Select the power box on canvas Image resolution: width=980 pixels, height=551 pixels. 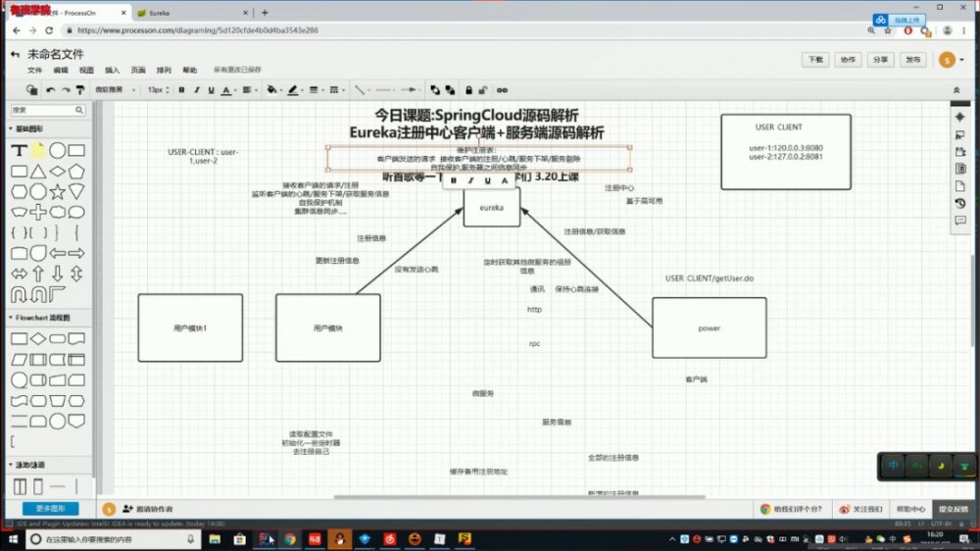[710, 327]
